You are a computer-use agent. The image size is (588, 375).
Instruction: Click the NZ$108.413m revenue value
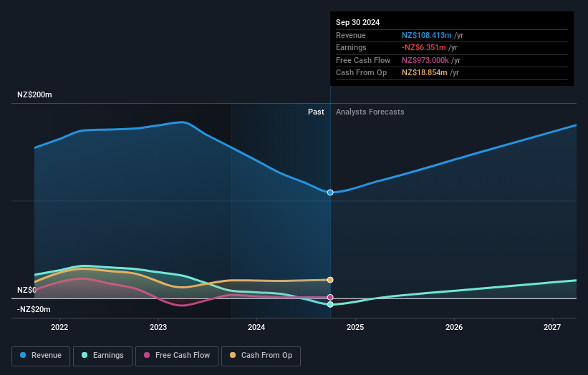point(427,35)
